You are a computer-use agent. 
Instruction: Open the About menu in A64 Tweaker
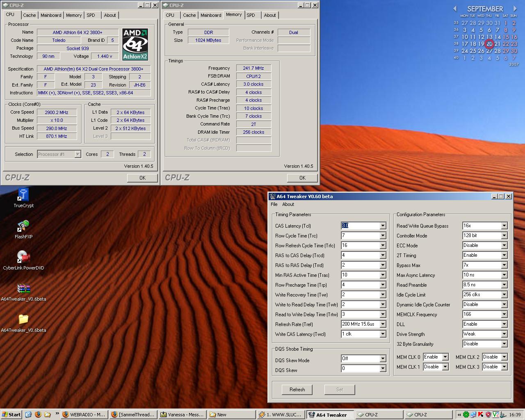pyautogui.click(x=288, y=204)
